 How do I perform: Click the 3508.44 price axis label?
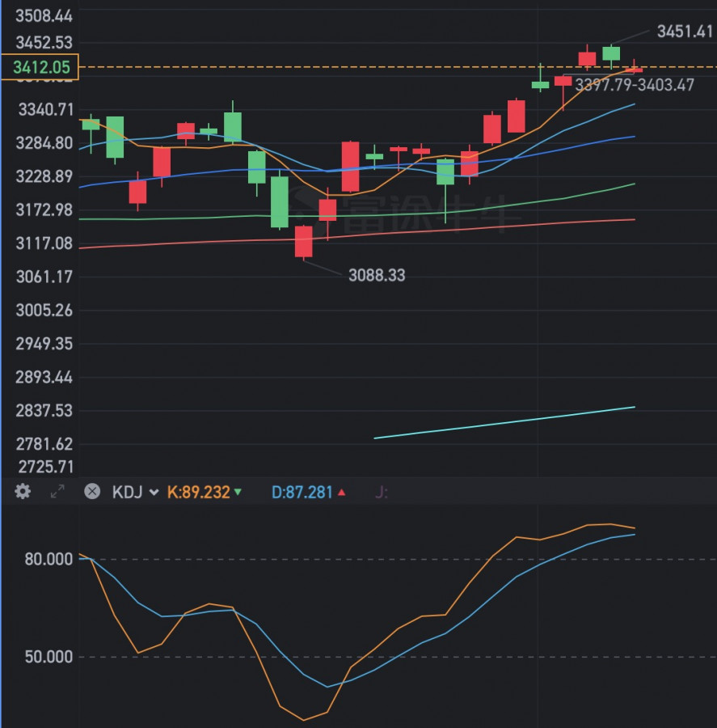tap(44, 16)
